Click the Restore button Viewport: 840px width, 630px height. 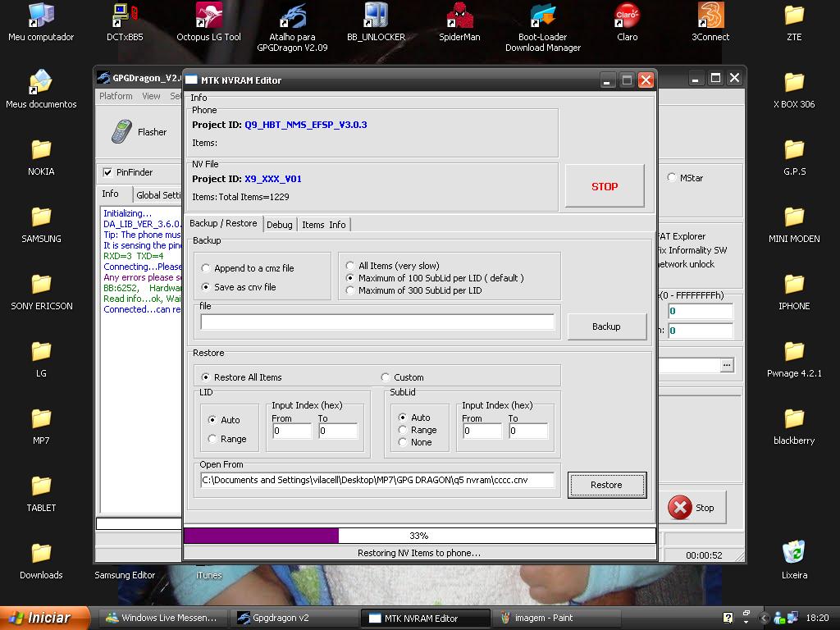click(606, 485)
